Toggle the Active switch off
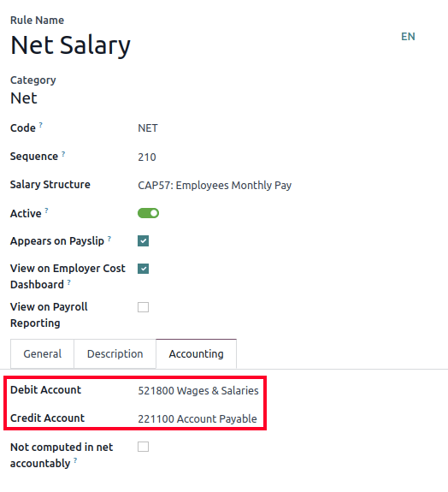This screenshot has height=492, width=448. point(148,213)
